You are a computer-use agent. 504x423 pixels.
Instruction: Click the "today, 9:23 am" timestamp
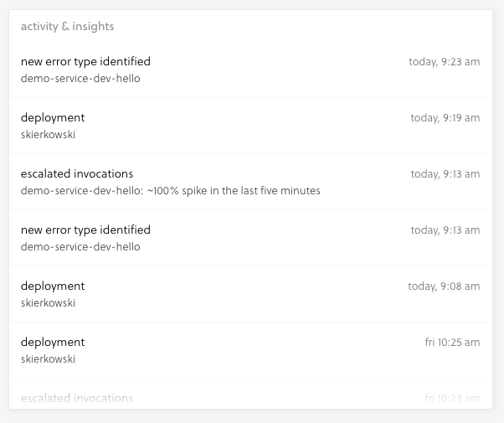pos(444,61)
